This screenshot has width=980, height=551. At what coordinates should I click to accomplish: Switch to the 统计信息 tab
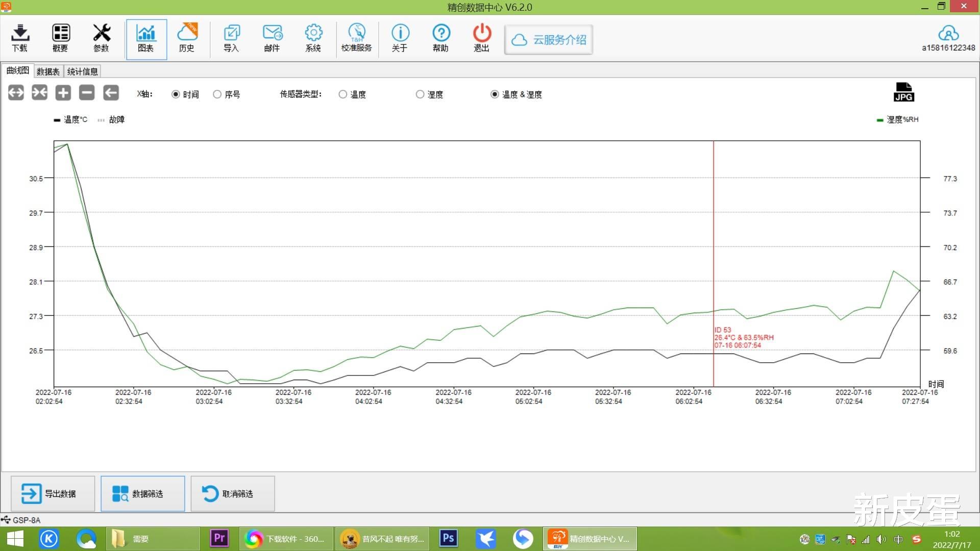pos(82,71)
